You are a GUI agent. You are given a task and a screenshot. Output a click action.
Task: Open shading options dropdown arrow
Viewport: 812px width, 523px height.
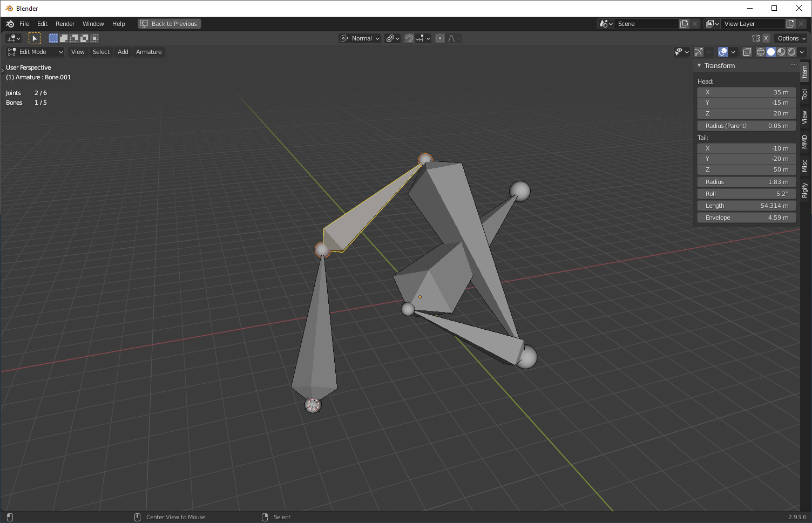tap(802, 52)
